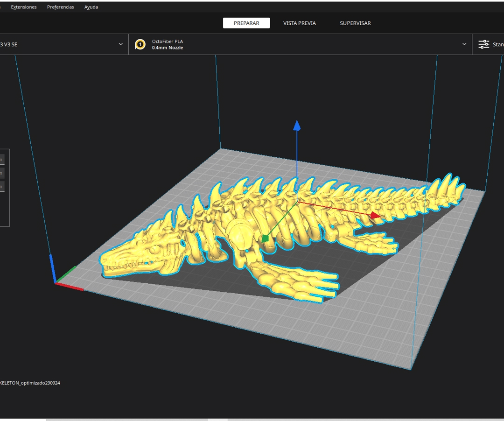
Task: Click the OctoFiber PLA 0.4mm Nozzle label
Action: click(x=168, y=44)
